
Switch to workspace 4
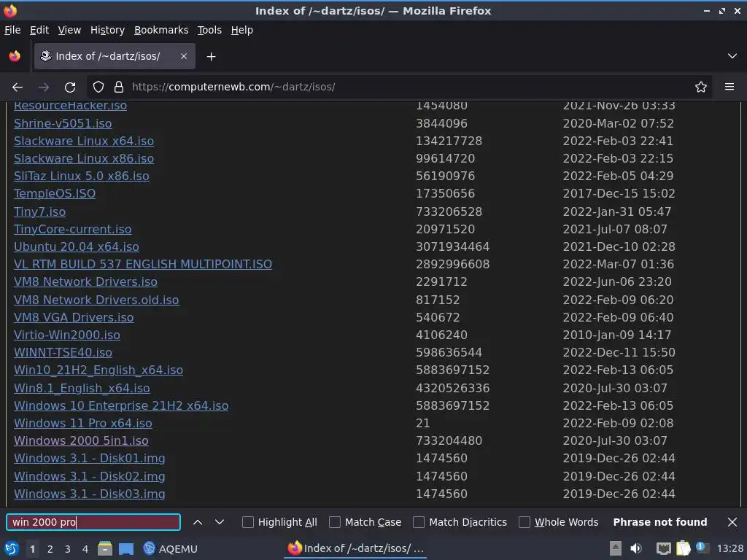(85, 549)
